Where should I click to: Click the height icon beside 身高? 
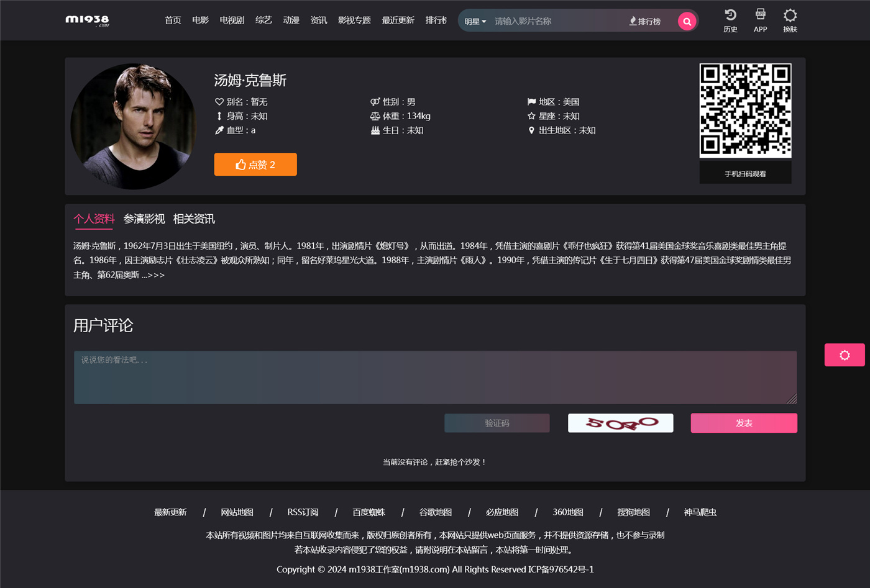pyautogui.click(x=219, y=116)
